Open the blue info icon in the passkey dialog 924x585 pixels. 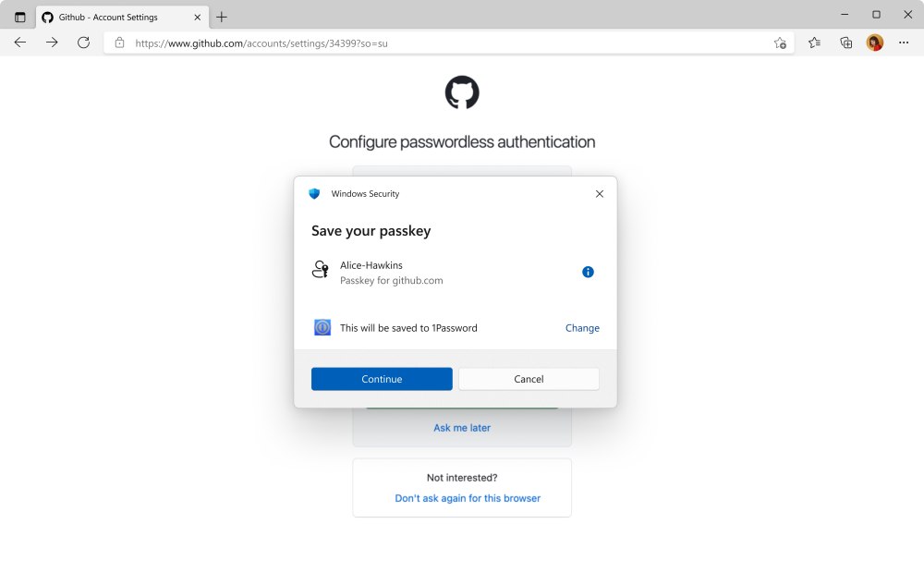click(x=588, y=272)
